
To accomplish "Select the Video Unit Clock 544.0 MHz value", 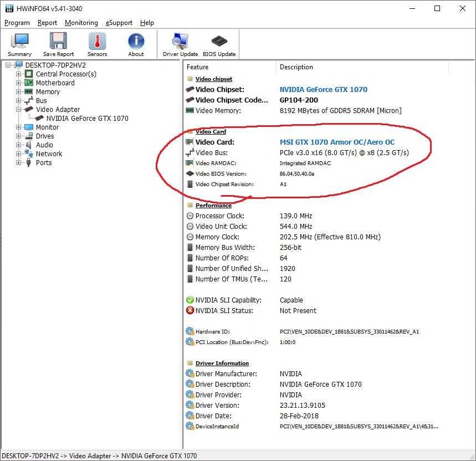I will tap(296, 226).
